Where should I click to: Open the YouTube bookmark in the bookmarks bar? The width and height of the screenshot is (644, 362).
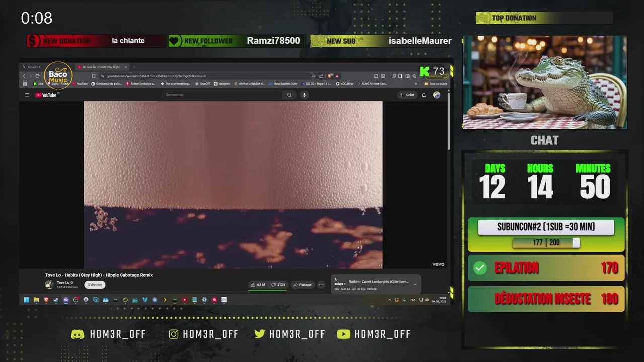(x=80, y=84)
